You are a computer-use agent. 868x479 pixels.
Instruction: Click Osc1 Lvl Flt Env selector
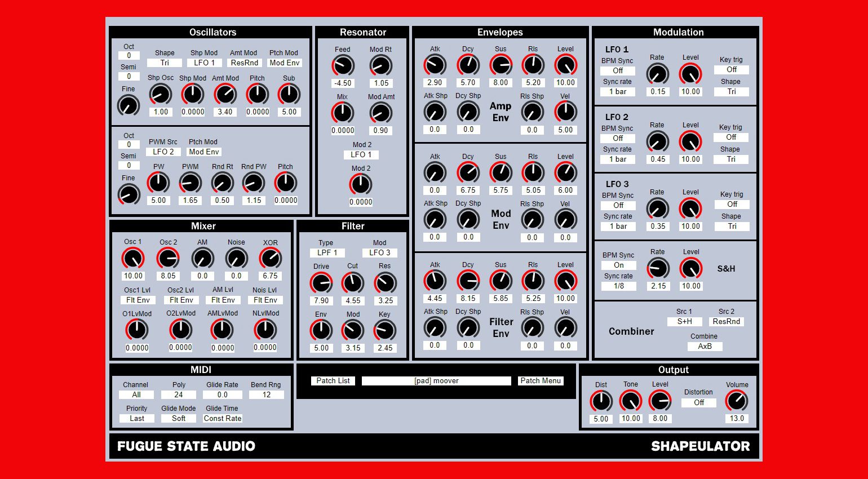point(138,300)
